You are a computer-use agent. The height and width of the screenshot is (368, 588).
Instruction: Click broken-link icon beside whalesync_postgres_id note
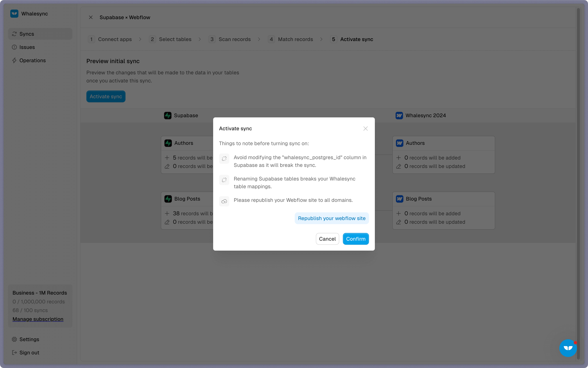[x=224, y=159]
